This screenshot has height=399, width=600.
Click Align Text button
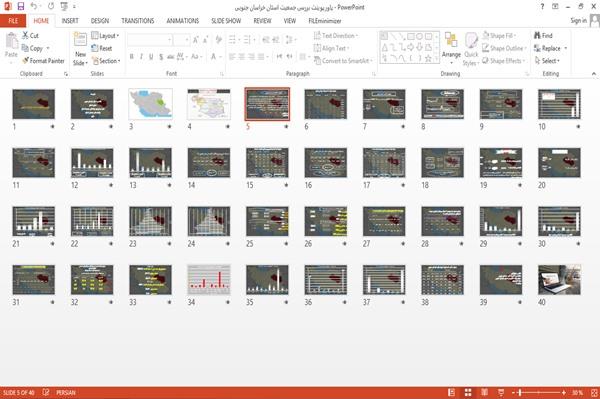(x=331, y=48)
